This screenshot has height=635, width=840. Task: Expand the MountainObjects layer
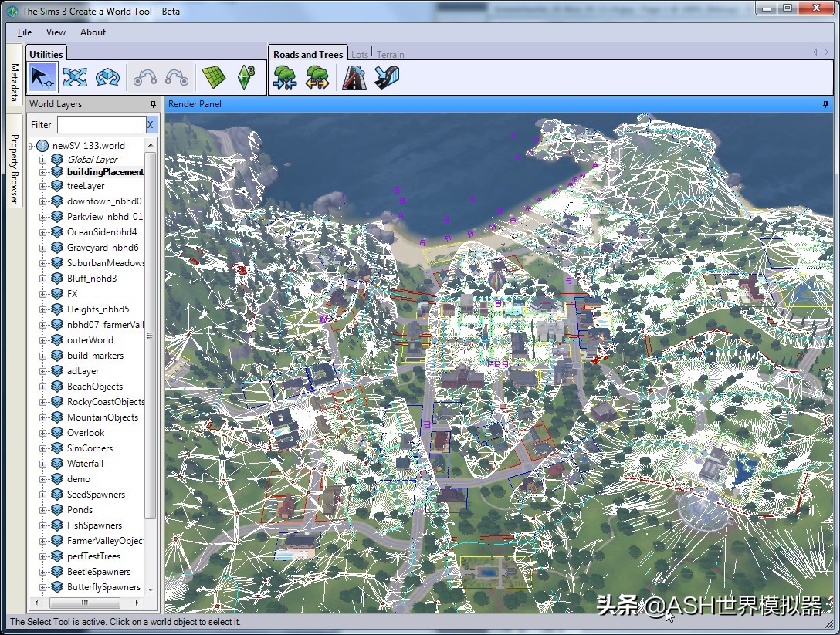click(43, 417)
